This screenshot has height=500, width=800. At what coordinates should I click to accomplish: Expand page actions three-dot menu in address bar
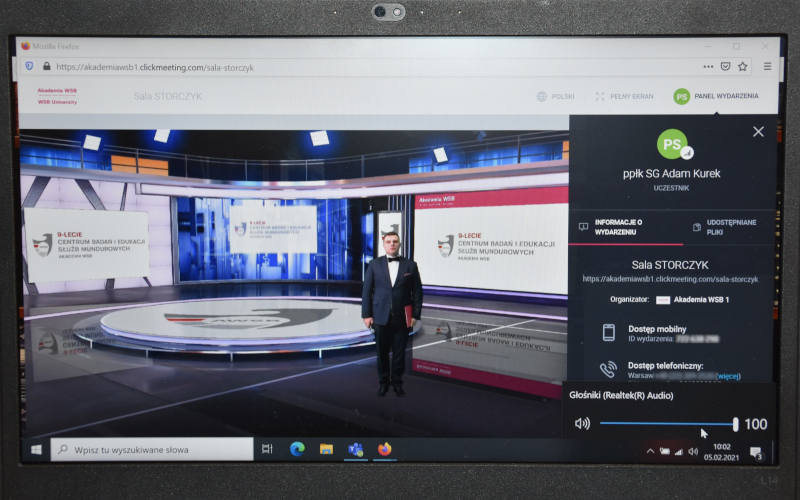708,67
